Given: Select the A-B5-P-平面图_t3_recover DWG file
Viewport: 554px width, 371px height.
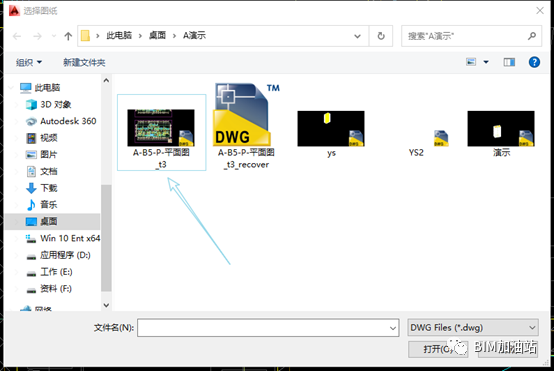Looking at the screenshot, I should [x=246, y=126].
